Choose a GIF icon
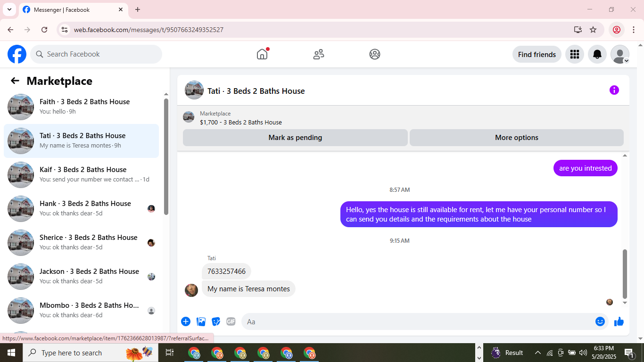The width and height of the screenshot is (644, 362). pos(231,321)
